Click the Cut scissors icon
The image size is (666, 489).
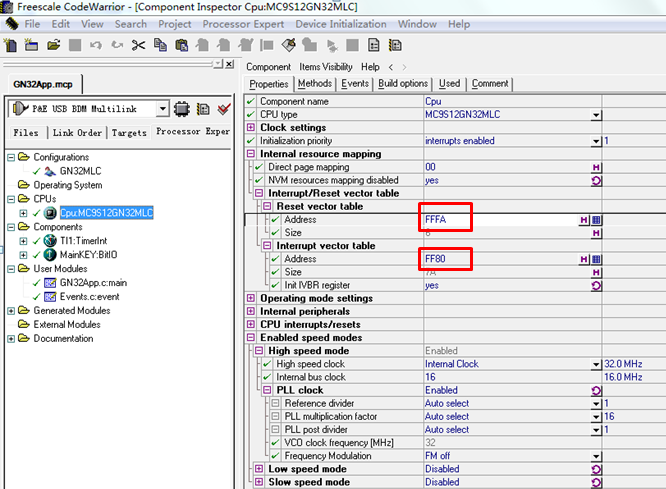pos(138,45)
